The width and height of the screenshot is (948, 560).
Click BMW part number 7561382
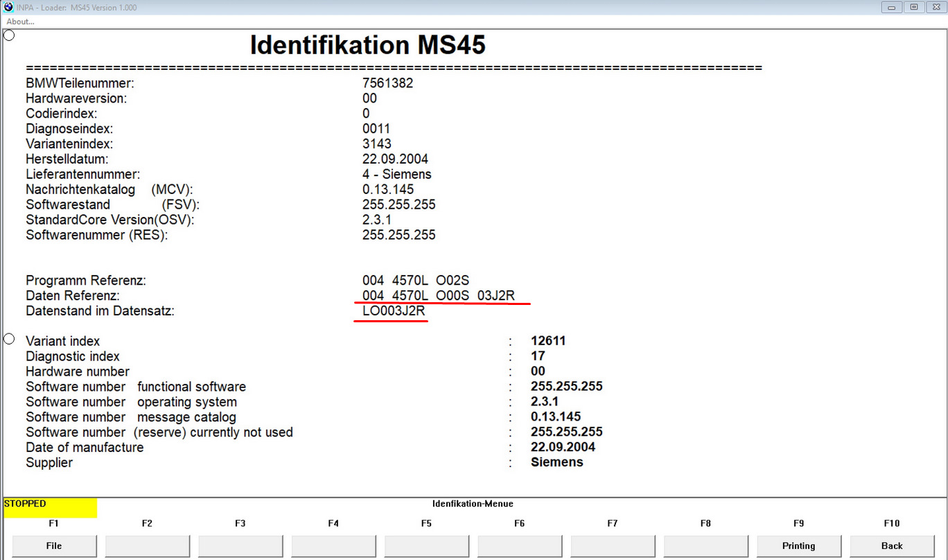(x=388, y=83)
